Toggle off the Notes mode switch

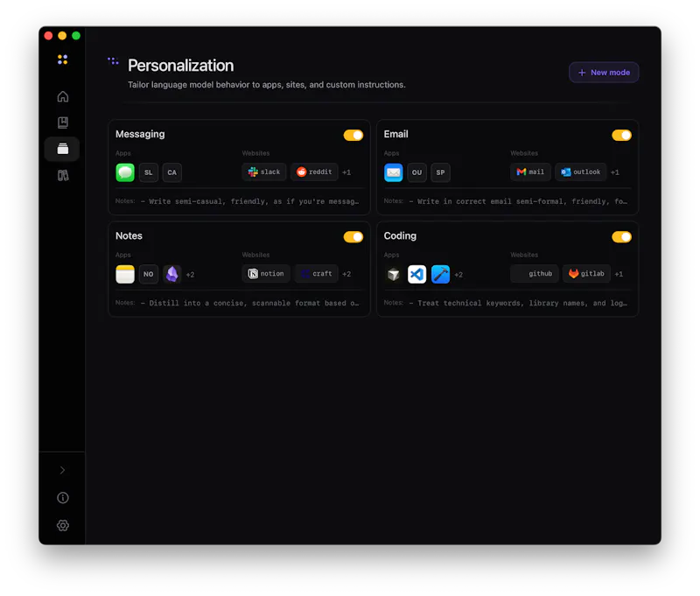pos(353,237)
